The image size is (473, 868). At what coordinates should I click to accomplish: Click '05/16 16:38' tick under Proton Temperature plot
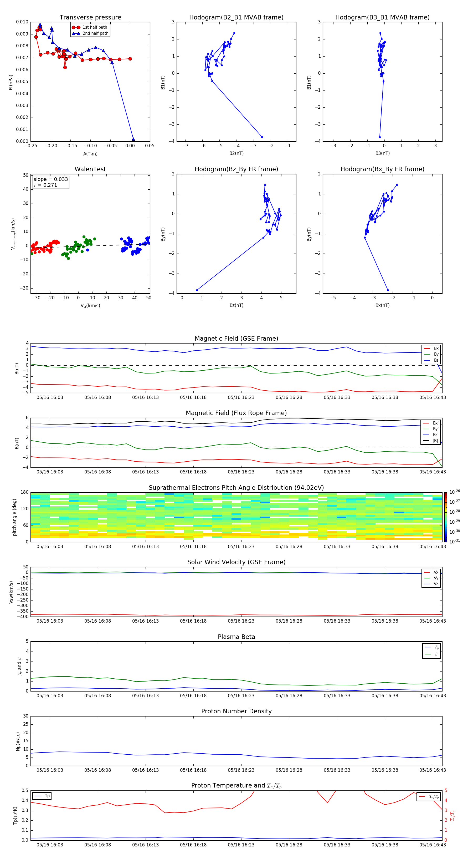pos(385,845)
